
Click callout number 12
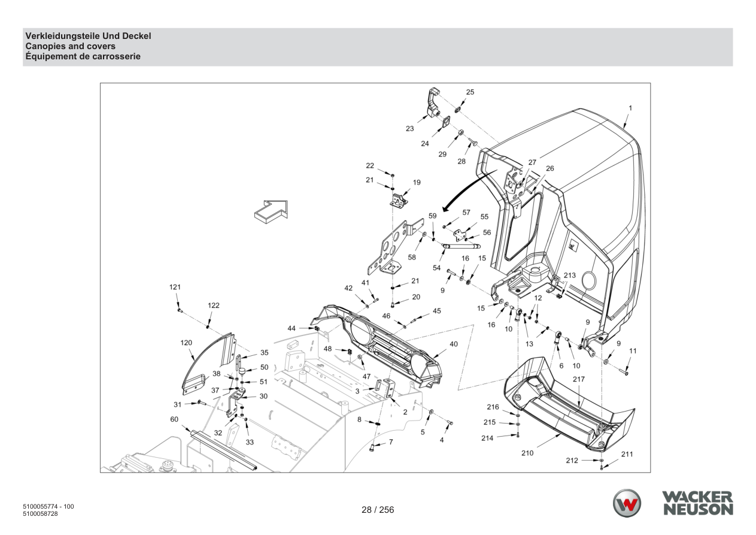tap(538, 298)
